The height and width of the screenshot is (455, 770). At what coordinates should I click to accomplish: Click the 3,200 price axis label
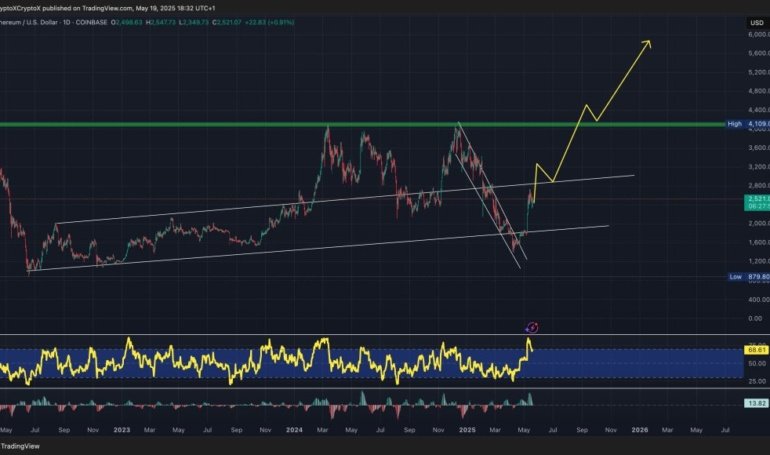pos(759,167)
